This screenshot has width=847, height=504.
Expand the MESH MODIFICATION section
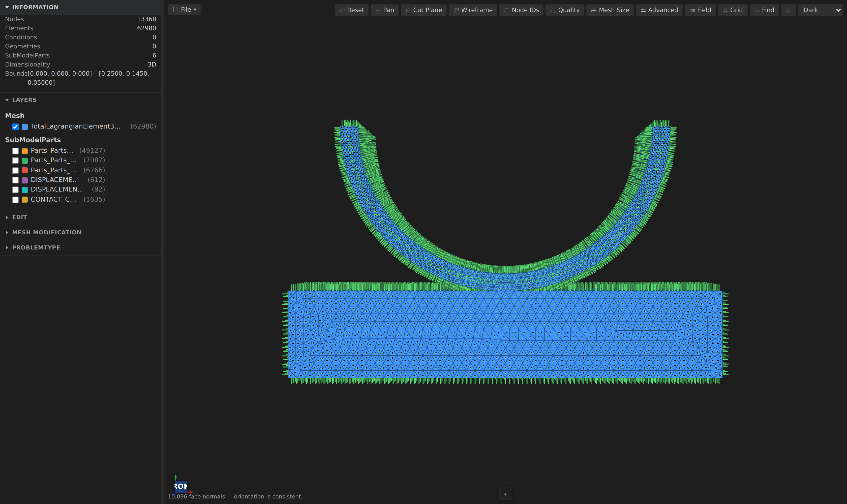(80, 233)
